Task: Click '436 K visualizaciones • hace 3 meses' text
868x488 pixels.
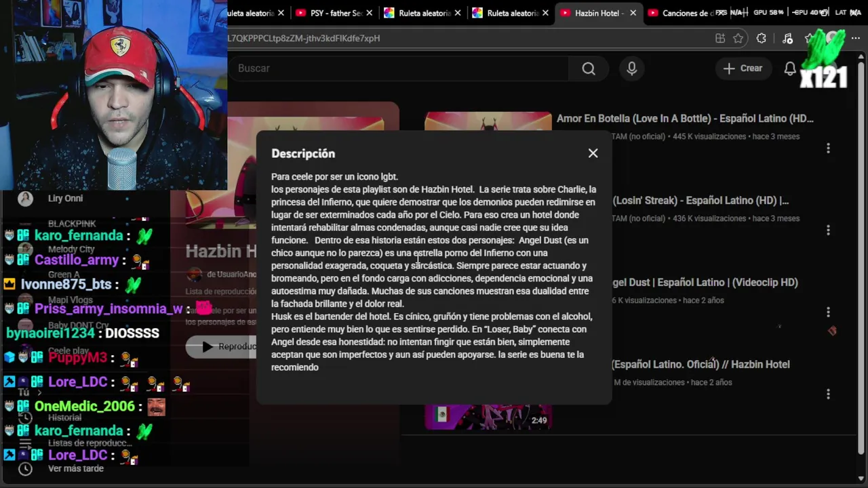Action: (736, 218)
